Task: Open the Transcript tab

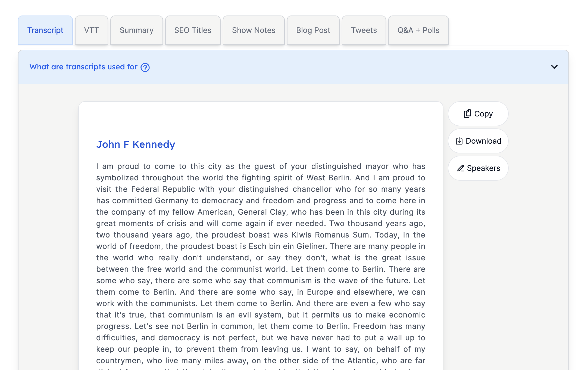Action: click(45, 30)
